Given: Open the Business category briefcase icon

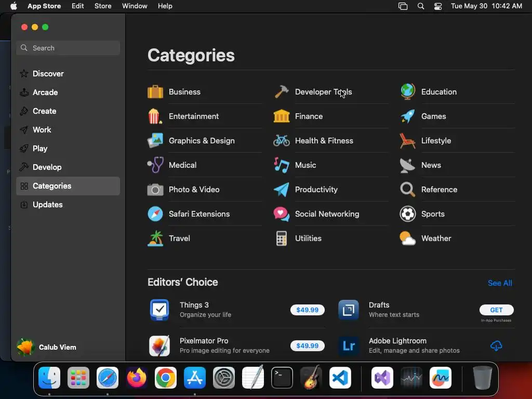Looking at the screenshot, I should pyautogui.click(x=155, y=91).
